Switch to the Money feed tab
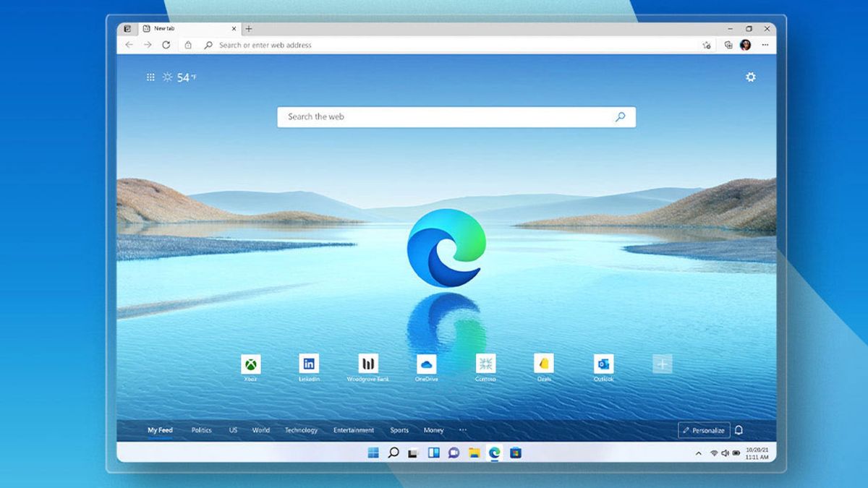The height and width of the screenshot is (488, 868). pos(433,430)
